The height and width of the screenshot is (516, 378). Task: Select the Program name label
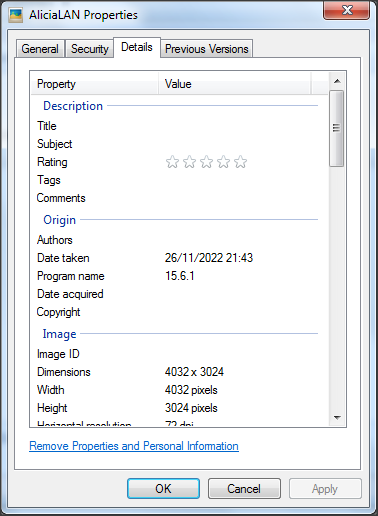point(71,276)
